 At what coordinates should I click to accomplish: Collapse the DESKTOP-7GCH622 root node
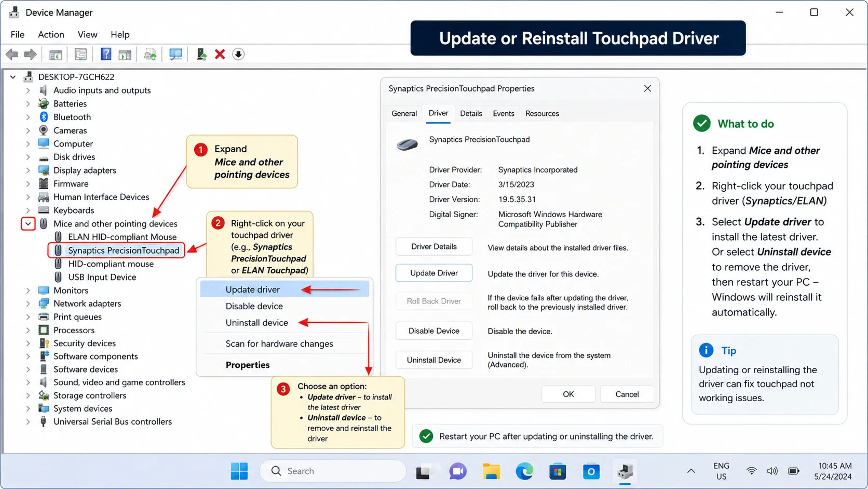tap(13, 77)
